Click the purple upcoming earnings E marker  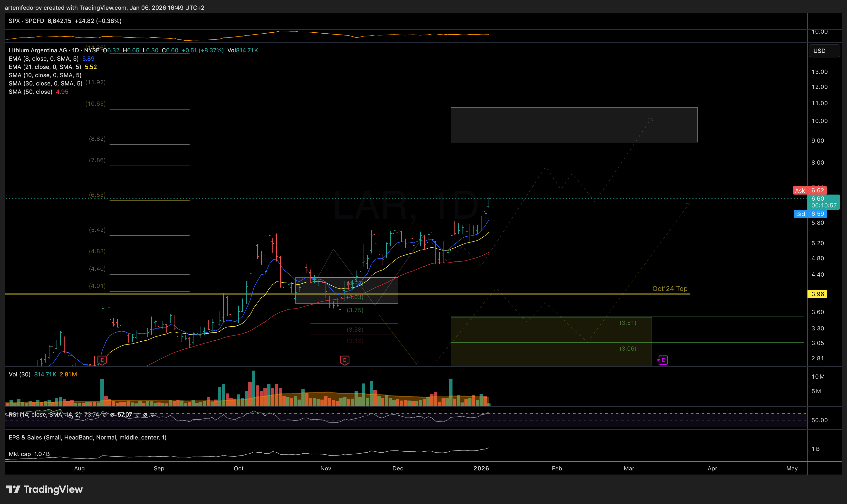click(663, 360)
